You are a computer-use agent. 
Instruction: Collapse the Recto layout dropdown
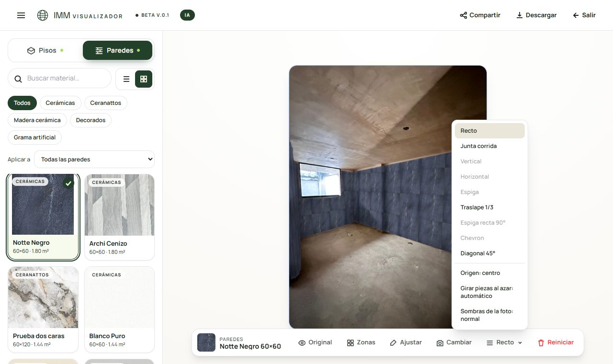(504, 342)
